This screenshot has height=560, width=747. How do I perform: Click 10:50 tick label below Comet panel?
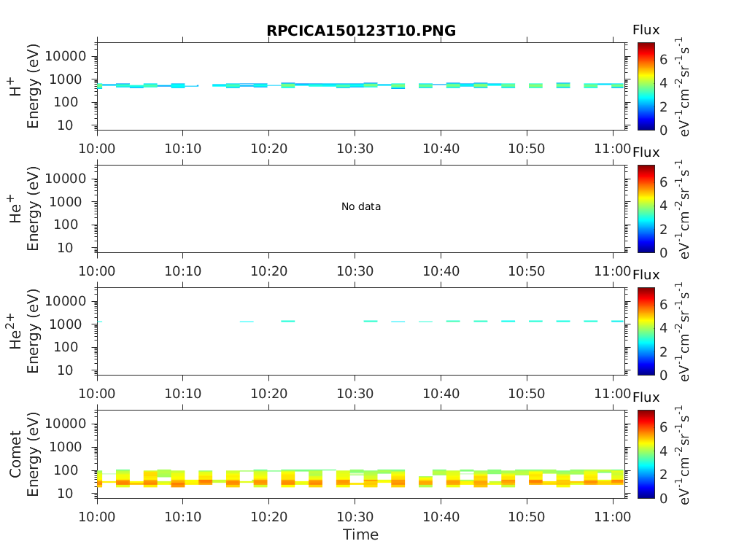click(x=527, y=517)
